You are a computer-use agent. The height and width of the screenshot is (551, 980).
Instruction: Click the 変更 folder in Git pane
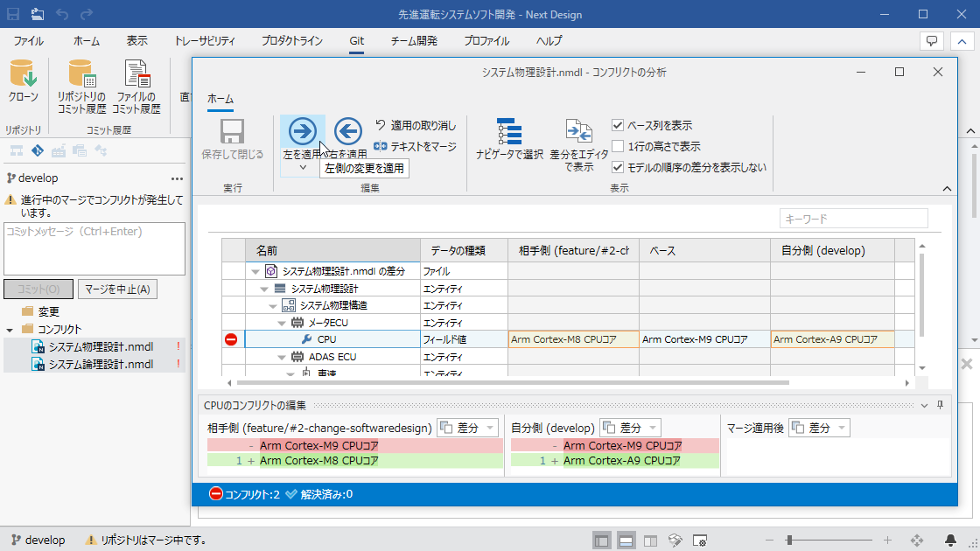point(40,311)
